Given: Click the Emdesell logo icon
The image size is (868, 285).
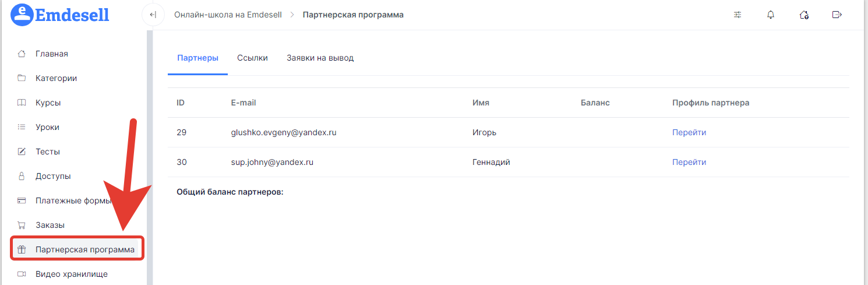Looking at the screenshot, I should point(22,15).
